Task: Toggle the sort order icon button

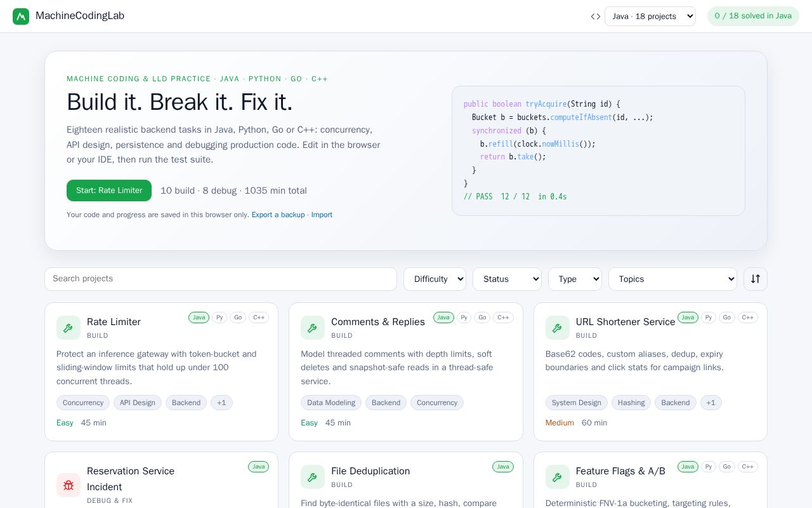Action: point(756,279)
